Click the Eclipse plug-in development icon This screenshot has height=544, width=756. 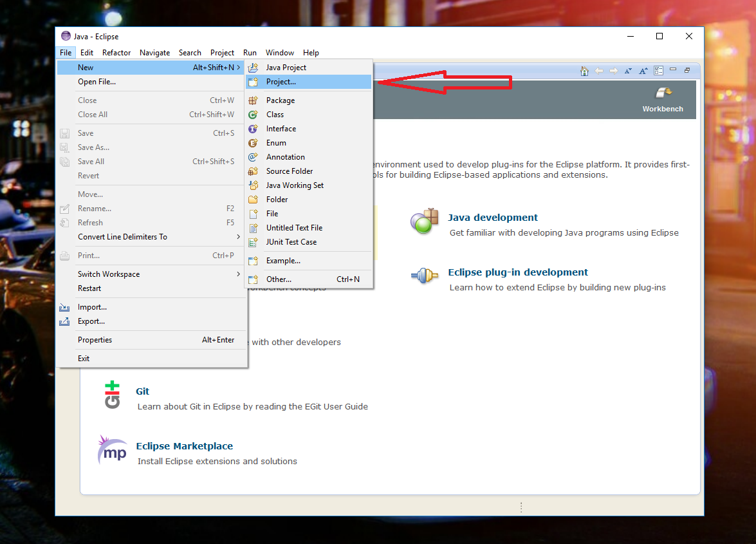(424, 276)
